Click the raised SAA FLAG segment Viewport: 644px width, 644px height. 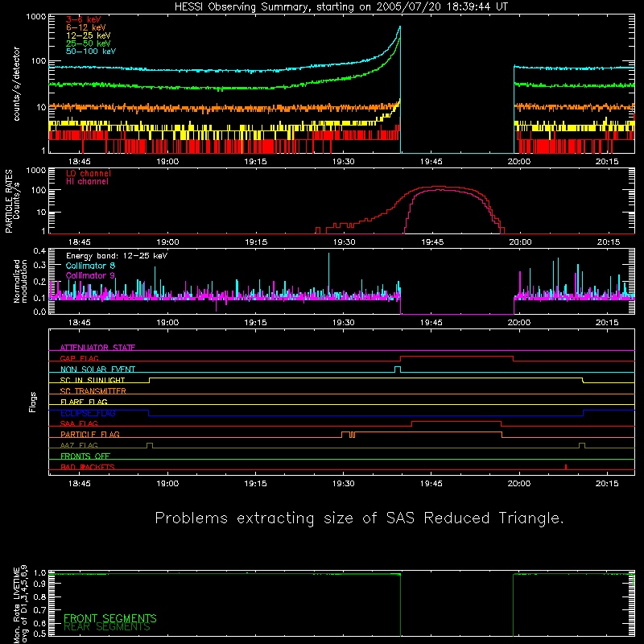(456, 422)
